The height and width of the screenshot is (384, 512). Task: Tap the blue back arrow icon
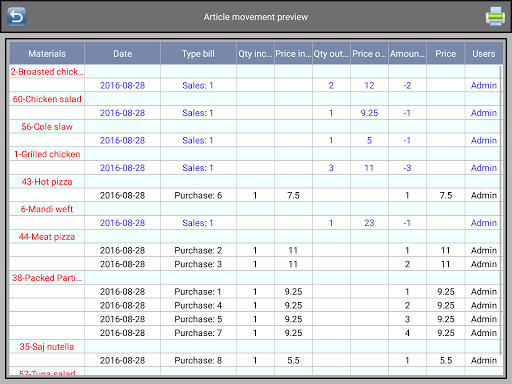[x=17, y=17]
